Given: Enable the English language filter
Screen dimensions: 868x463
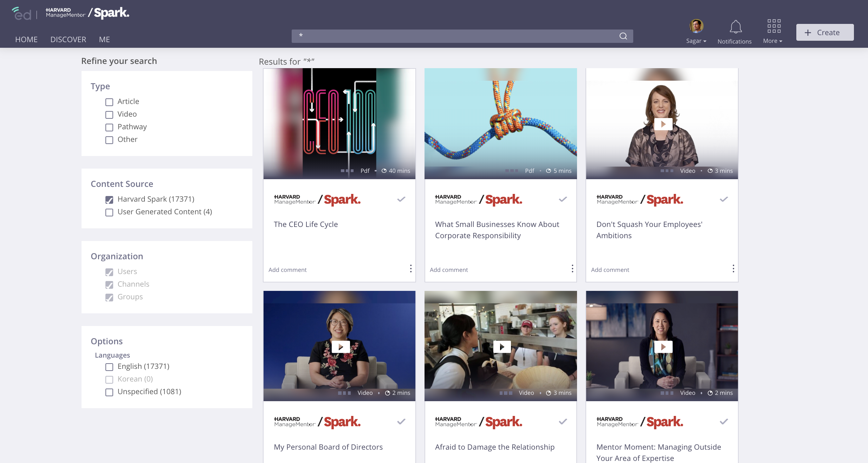Looking at the screenshot, I should (x=109, y=367).
